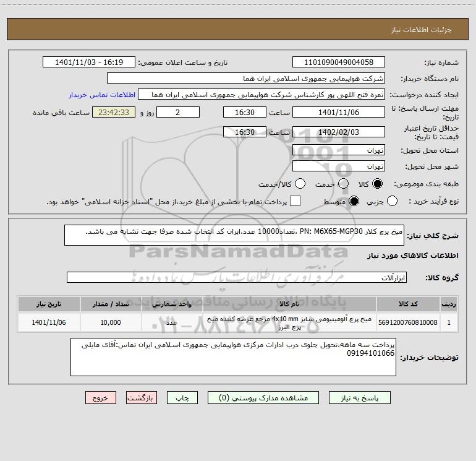
Task: Click the general description field with PN: M6X65-MGP30
Action: pos(234,235)
